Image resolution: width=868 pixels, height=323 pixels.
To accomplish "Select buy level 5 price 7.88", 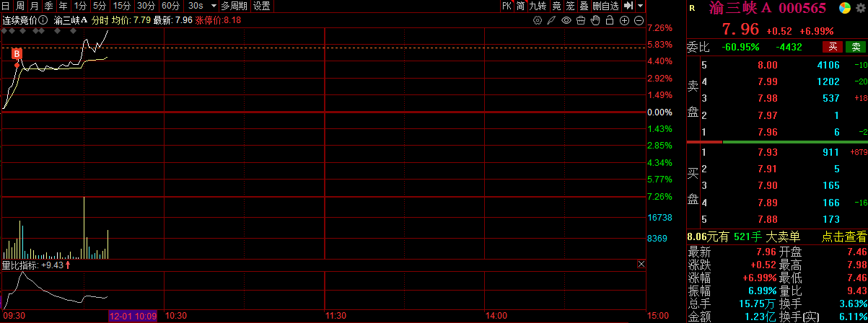I will coord(767,219).
